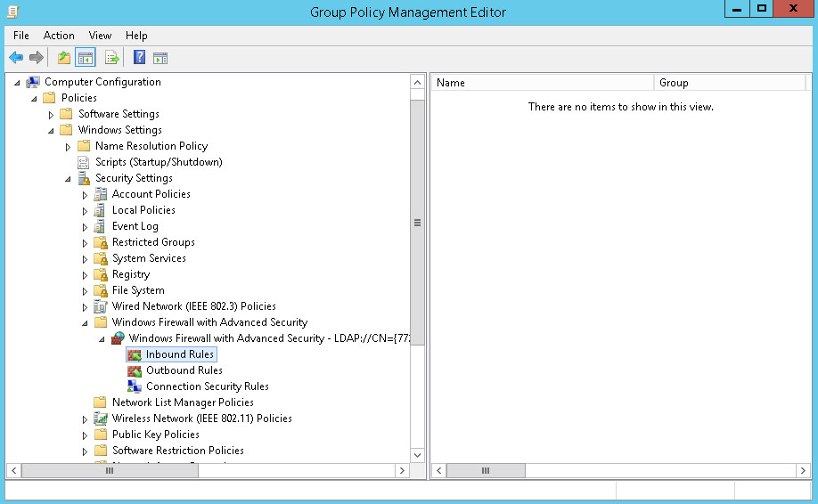Open the View menu
The image size is (818, 504).
[x=100, y=36]
